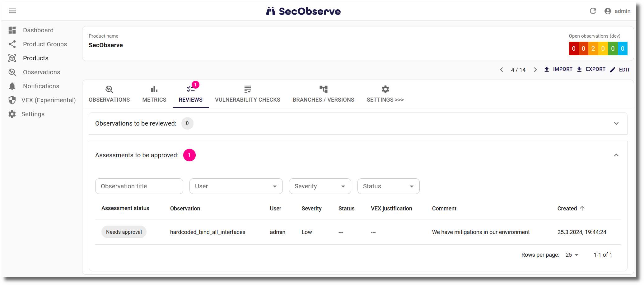
Task: Click the refresh icon in header
Action: pos(593,11)
